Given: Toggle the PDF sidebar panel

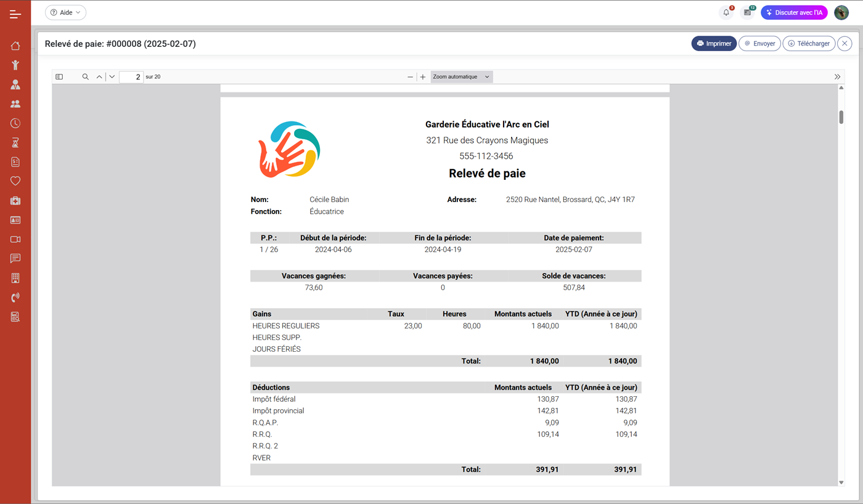Looking at the screenshot, I should coord(59,77).
